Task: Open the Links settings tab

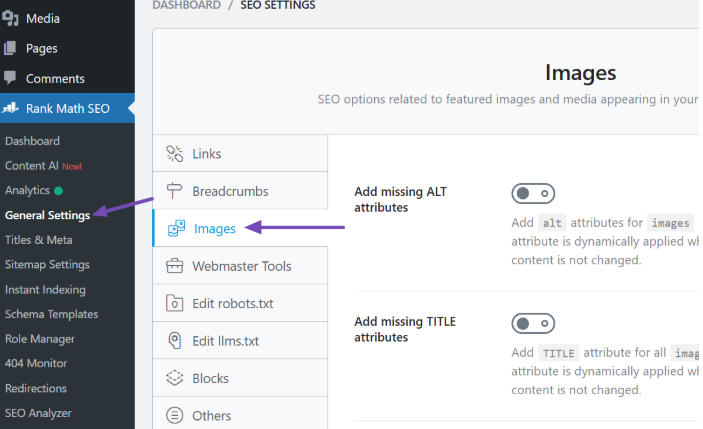Action: tap(240, 153)
